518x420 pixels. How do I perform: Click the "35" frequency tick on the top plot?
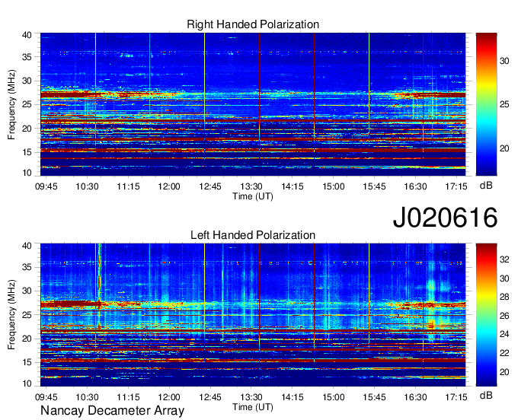click(x=27, y=57)
